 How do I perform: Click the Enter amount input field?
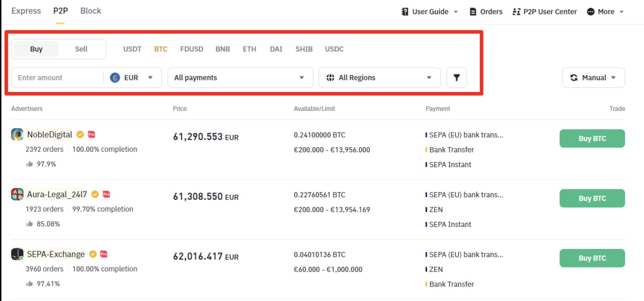(57, 78)
